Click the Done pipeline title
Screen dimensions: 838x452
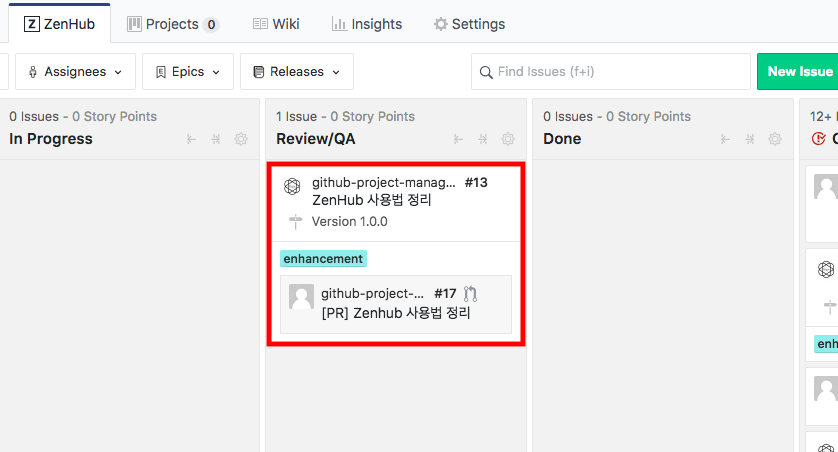pos(562,139)
